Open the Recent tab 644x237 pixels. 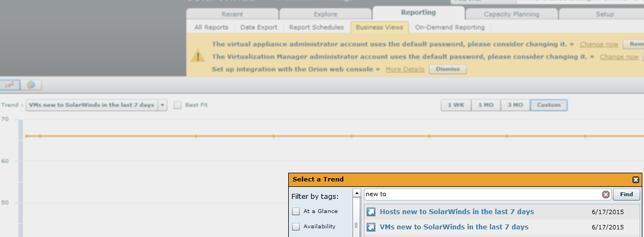pyautogui.click(x=232, y=14)
